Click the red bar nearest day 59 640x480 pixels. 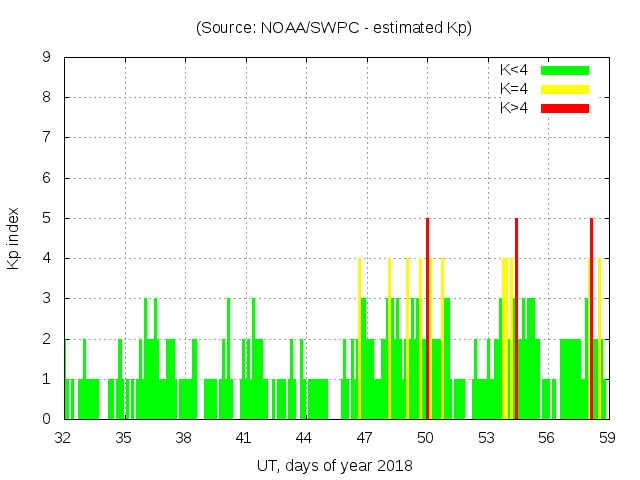coord(591,318)
